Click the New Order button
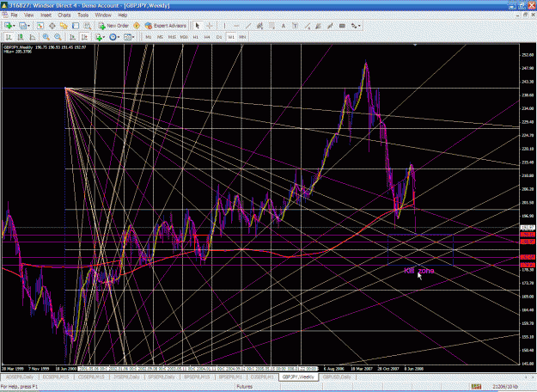This screenshot has width=537, height=392. pos(113,26)
